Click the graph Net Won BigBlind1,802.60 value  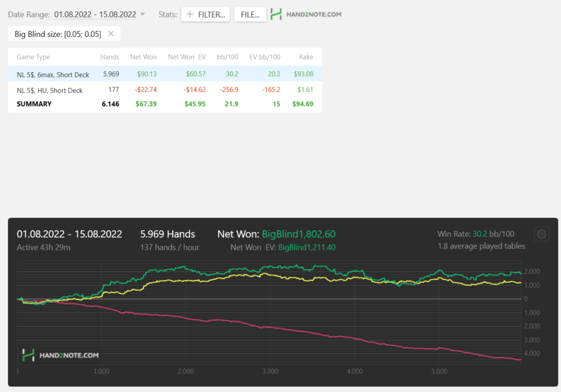(299, 234)
